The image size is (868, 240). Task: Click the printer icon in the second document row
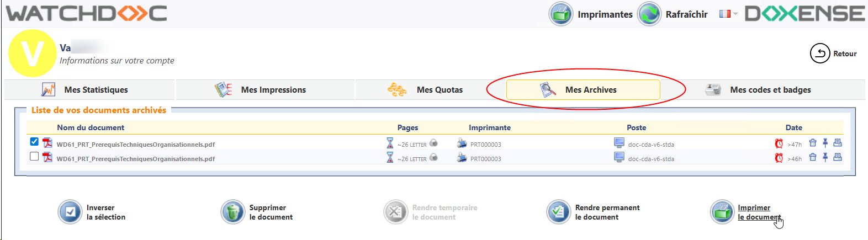(838, 157)
